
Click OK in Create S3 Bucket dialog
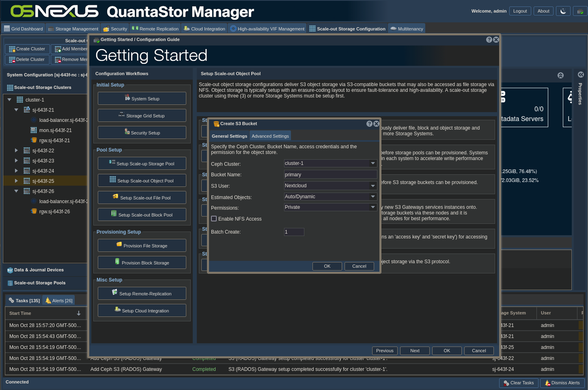(x=327, y=266)
